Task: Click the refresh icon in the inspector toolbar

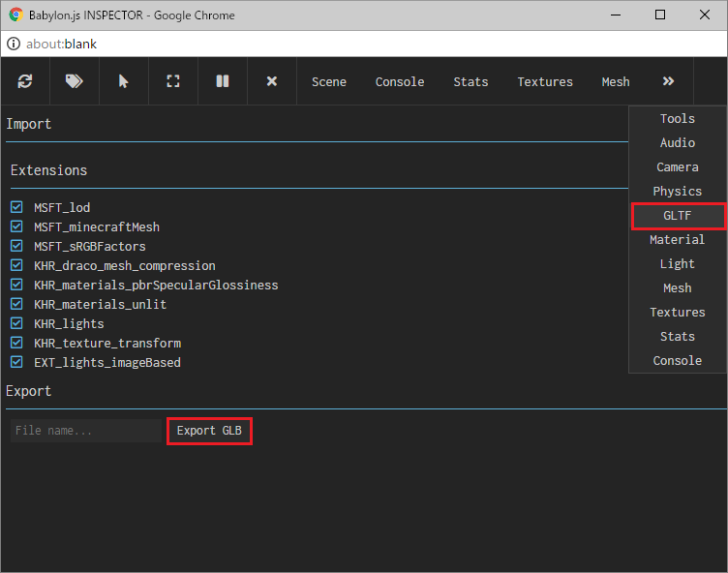Action: pos(25,81)
